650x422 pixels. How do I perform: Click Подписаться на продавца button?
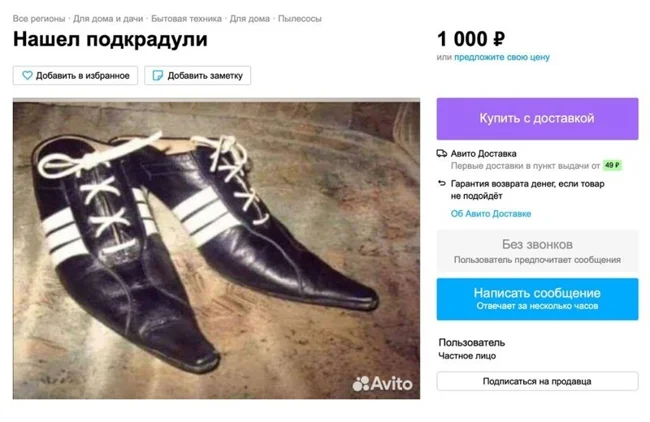click(x=537, y=381)
